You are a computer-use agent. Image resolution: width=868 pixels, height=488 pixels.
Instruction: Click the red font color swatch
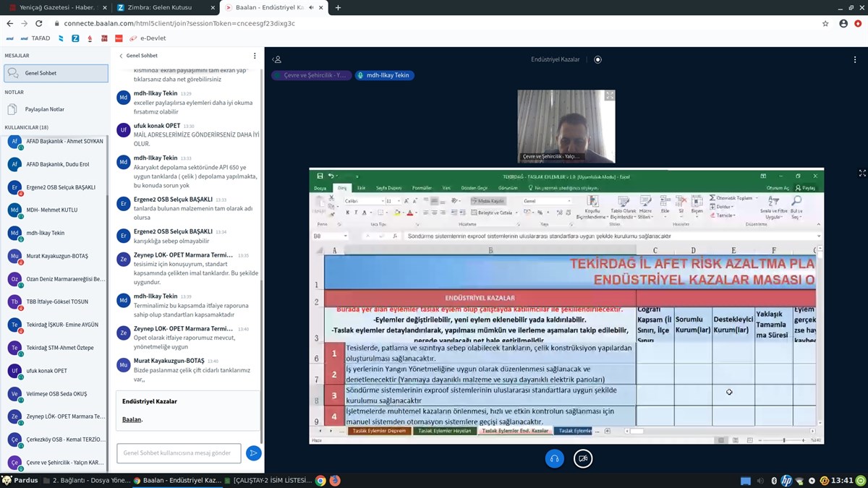tap(409, 213)
